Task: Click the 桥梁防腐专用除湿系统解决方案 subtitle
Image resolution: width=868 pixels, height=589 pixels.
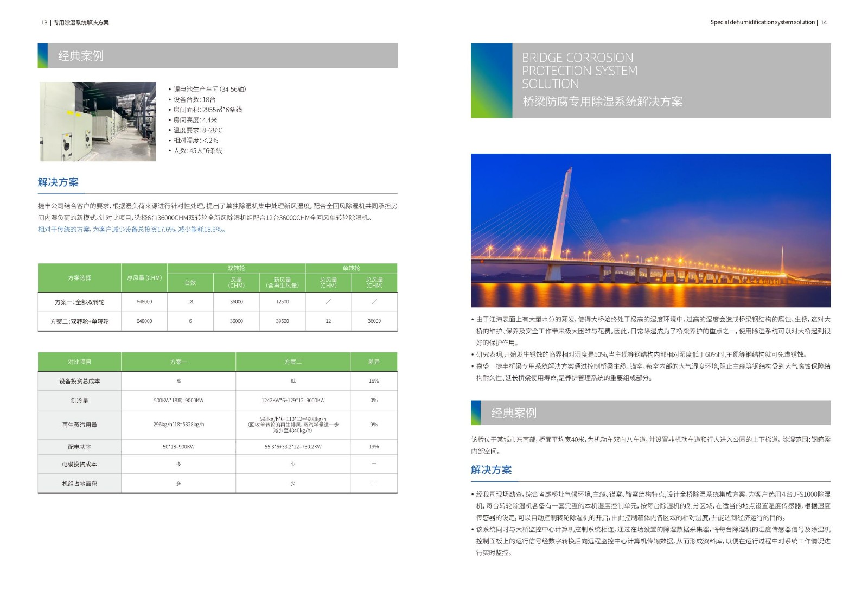Action: [x=602, y=102]
